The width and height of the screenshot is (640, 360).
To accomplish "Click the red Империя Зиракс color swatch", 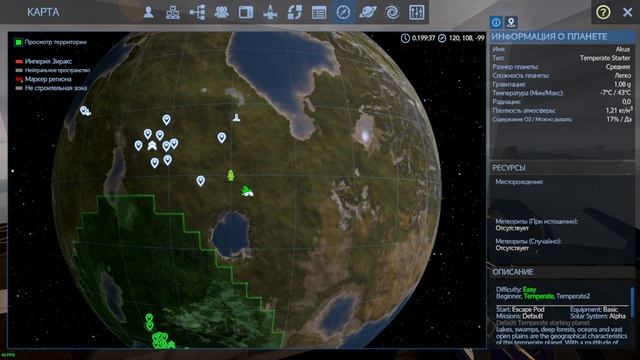I will click(19, 62).
